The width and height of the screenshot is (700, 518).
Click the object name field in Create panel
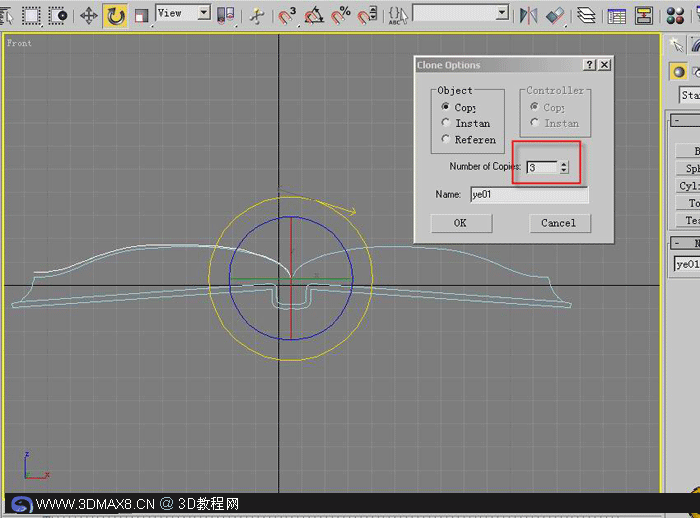(687, 264)
